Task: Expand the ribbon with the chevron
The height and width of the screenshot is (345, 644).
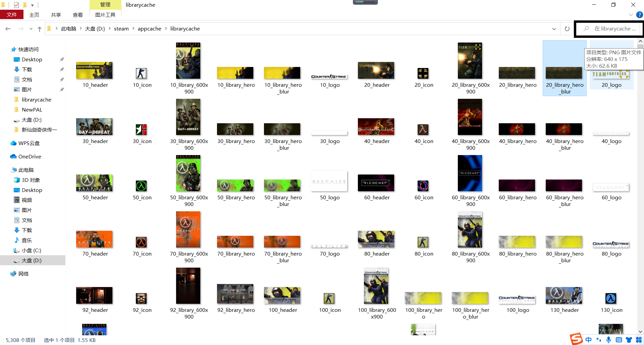Action: (x=631, y=15)
